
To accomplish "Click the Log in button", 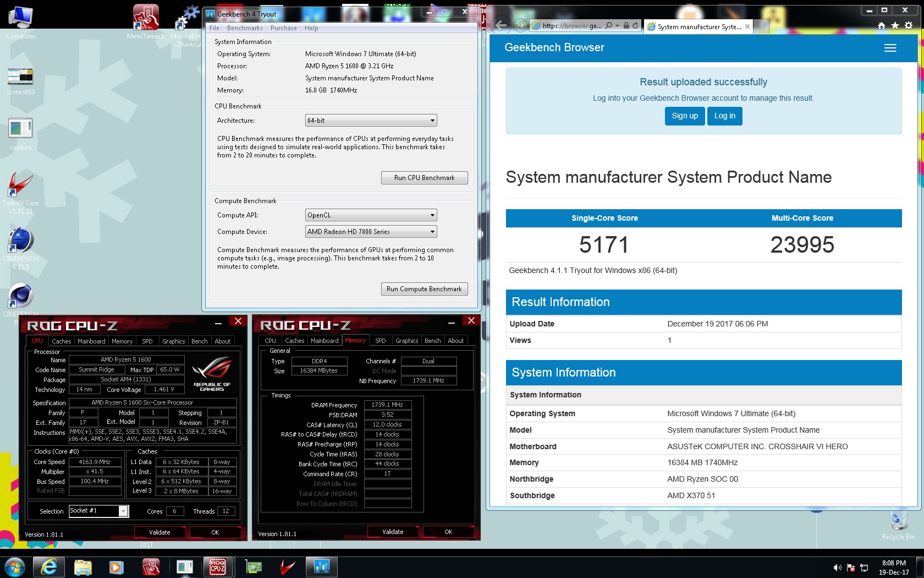I will (724, 116).
